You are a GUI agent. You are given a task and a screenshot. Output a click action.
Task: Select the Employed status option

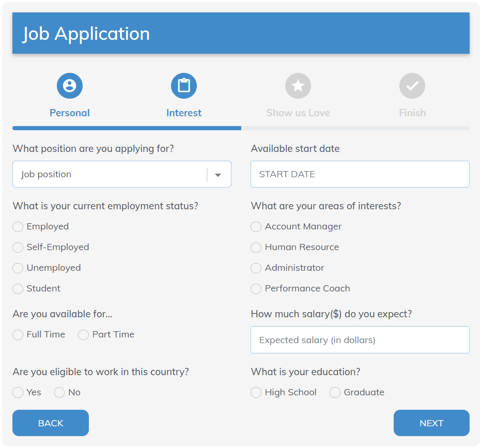[18, 226]
